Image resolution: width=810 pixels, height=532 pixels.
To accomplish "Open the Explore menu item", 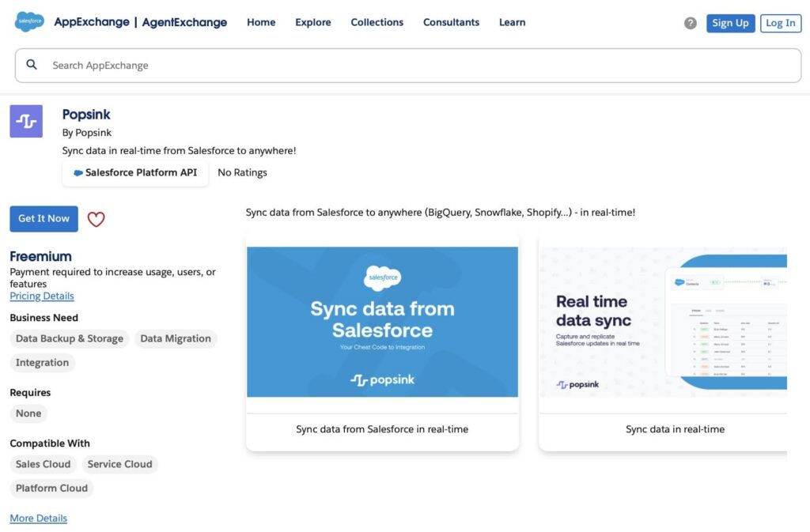I will [x=313, y=22].
